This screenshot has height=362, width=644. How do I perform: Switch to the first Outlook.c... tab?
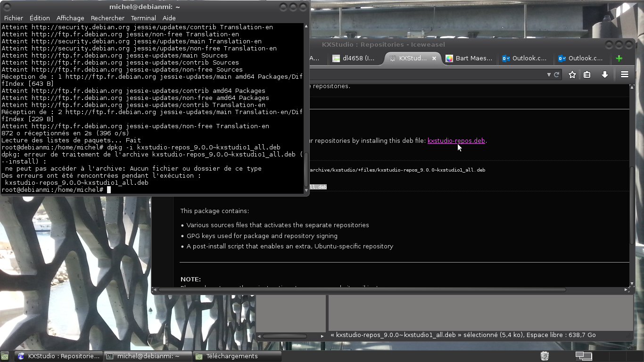(x=525, y=58)
